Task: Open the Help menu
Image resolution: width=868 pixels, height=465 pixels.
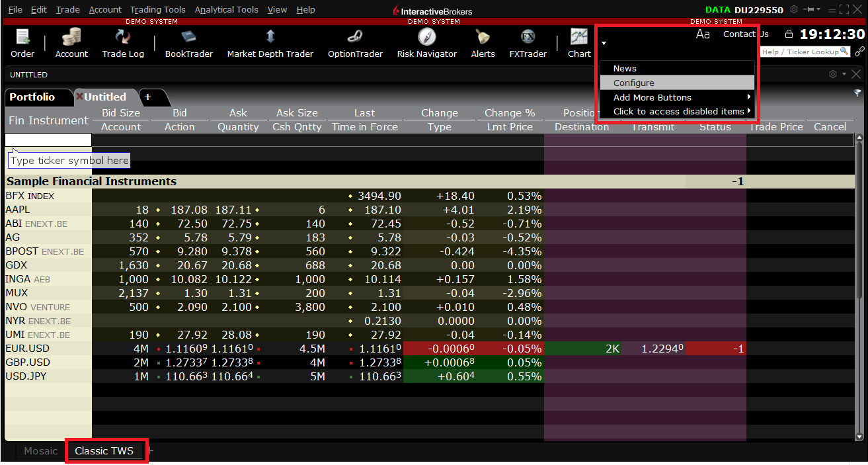Action: click(x=306, y=10)
